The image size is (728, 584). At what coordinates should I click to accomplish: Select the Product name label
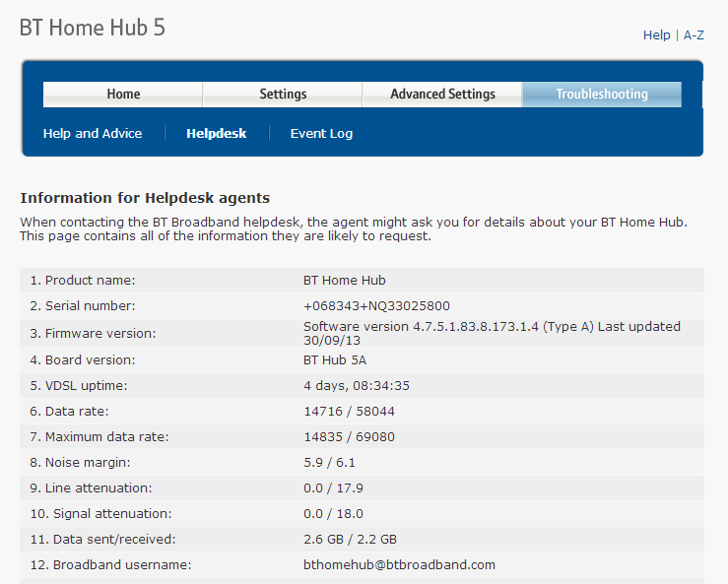[x=83, y=281]
